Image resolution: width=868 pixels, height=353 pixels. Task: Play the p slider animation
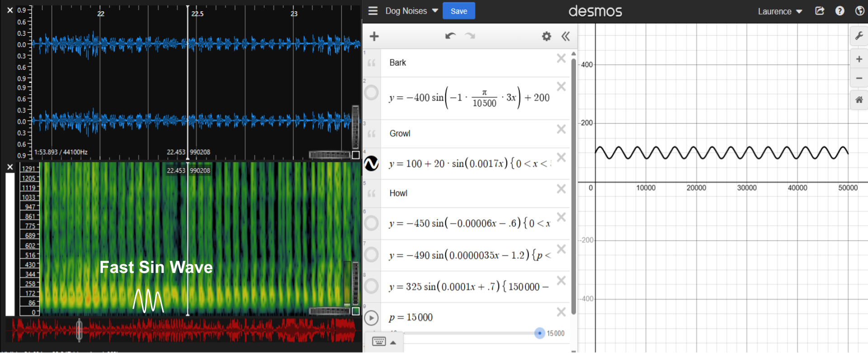click(371, 318)
